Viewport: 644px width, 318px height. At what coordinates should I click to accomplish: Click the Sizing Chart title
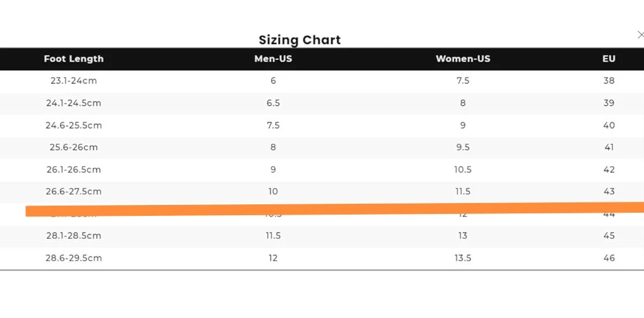tap(300, 40)
